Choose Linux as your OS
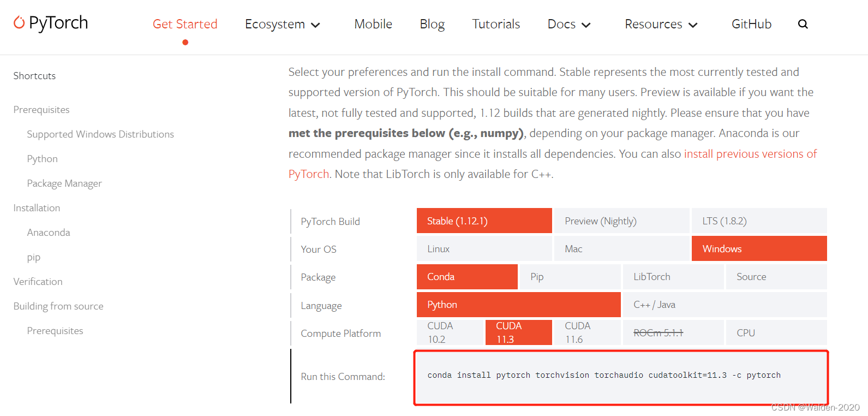The height and width of the screenshot is (416, 868). click(x=484, y=248)
